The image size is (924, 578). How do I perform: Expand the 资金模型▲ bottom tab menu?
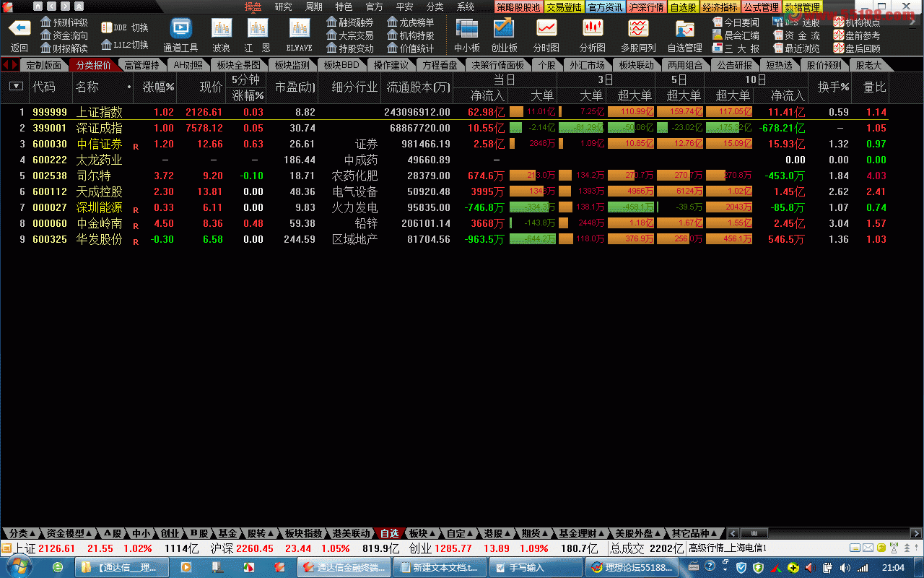69,533
